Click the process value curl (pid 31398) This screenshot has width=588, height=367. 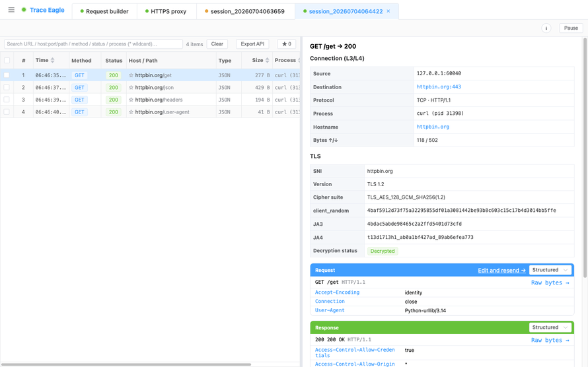tap(440, 114)
